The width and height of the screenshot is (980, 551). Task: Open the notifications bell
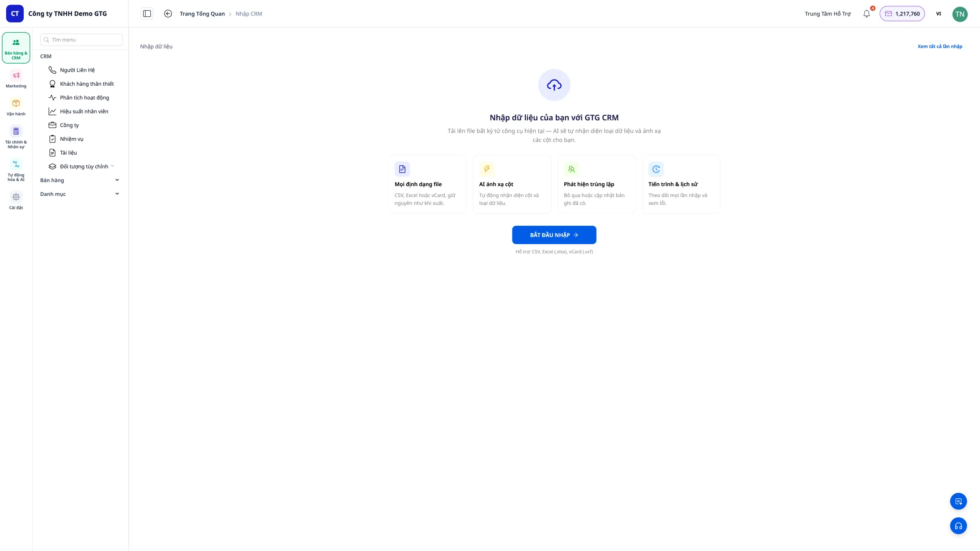coord(866,13)
